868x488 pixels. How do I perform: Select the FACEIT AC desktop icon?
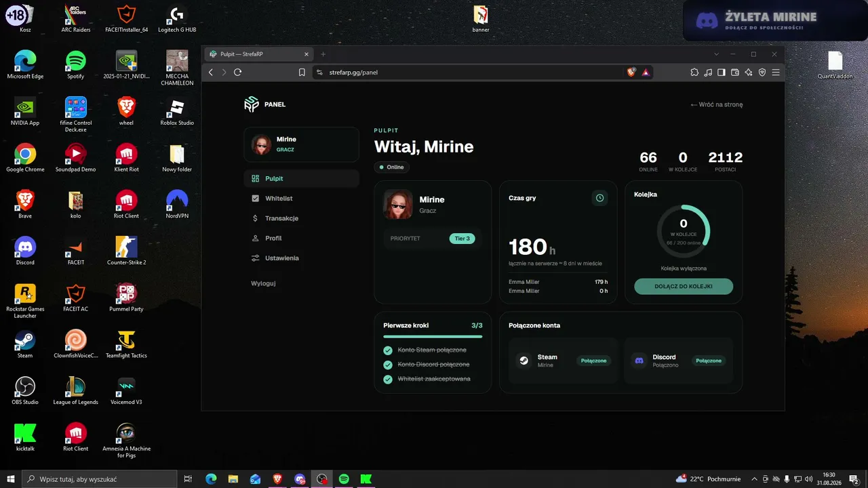coord(75,297)
